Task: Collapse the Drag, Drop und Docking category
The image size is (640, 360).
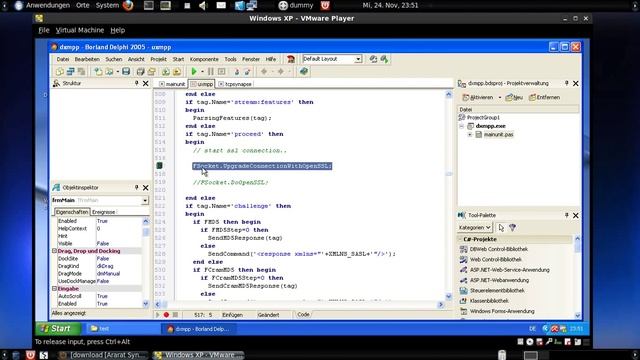Action: (54, 251)
